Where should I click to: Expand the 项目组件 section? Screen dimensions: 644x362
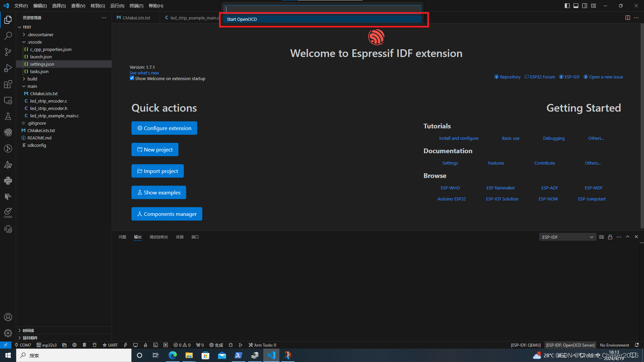pos(30,338)
